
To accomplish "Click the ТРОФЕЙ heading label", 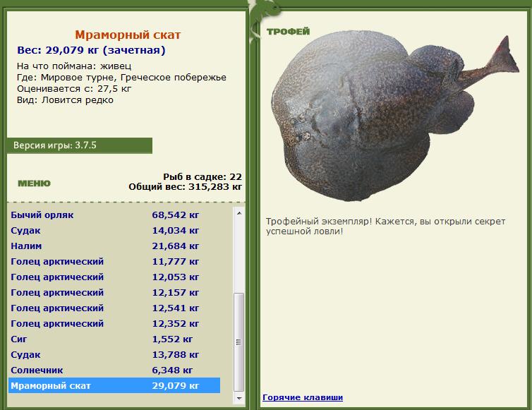I will click(x=289, y=32).
